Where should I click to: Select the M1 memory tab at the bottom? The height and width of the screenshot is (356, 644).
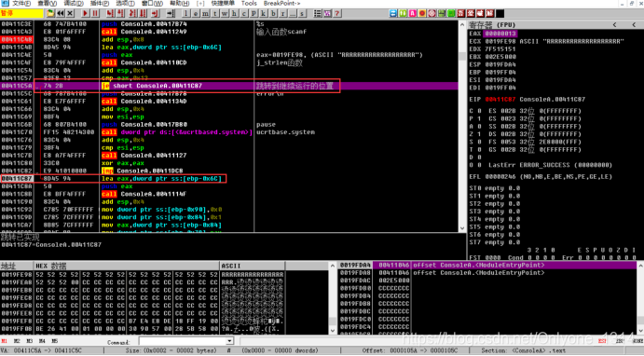point(4,341)
